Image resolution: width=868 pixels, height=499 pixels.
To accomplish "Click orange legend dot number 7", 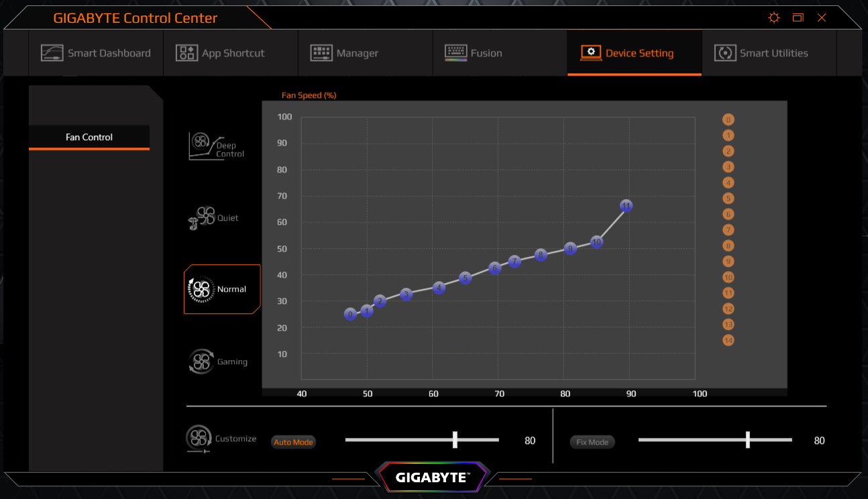I will 728,230.
